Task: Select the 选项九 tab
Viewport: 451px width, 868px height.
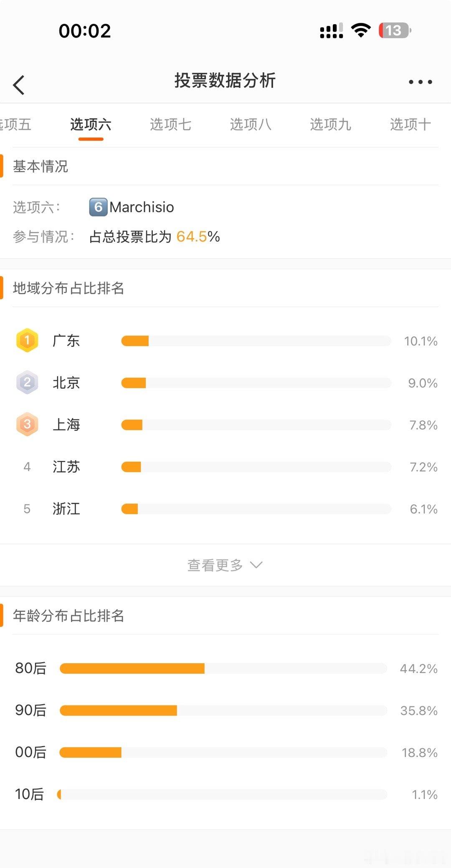Action: [x=330, y=125]
